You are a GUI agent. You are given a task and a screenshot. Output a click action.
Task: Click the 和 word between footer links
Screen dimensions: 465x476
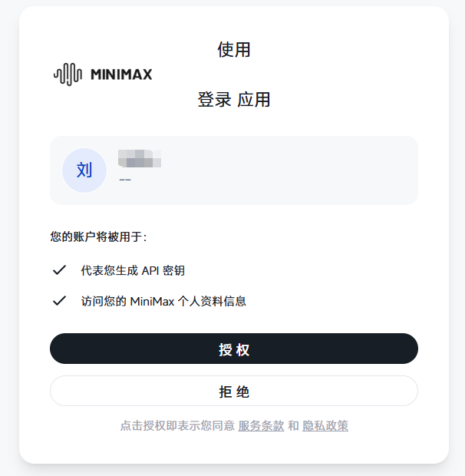[293, 425]
